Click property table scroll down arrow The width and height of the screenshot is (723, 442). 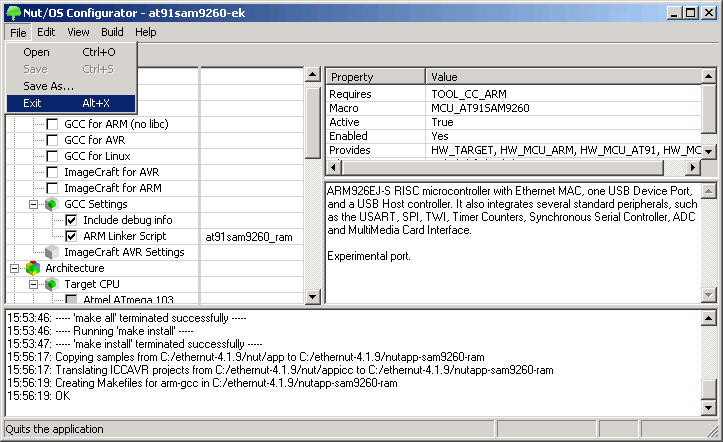click(709, 151)
